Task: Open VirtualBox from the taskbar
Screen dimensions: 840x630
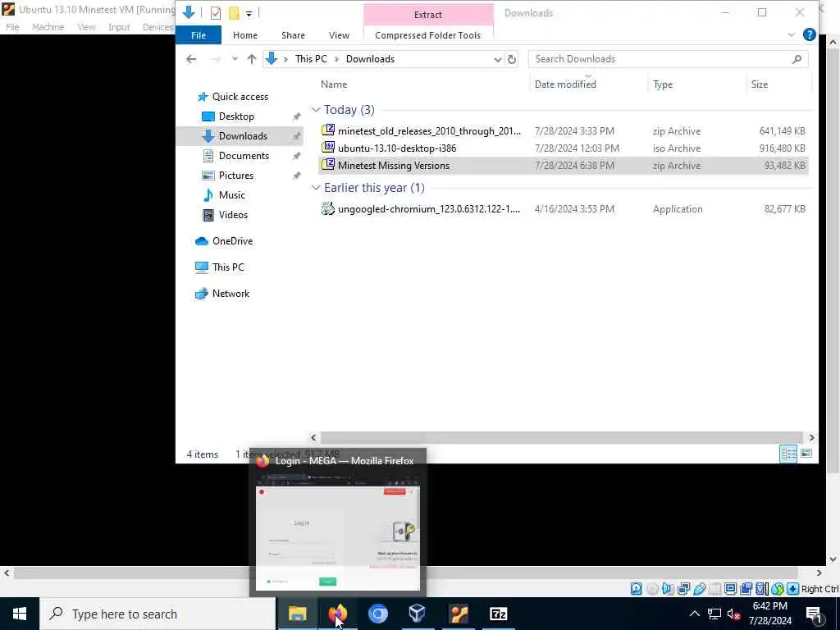Action: [x=418, y=614]
